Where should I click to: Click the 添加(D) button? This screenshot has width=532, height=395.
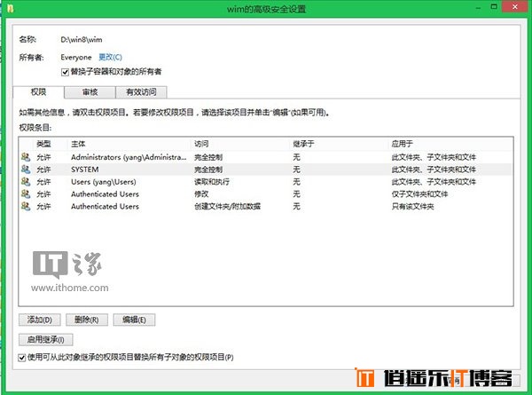40,320
